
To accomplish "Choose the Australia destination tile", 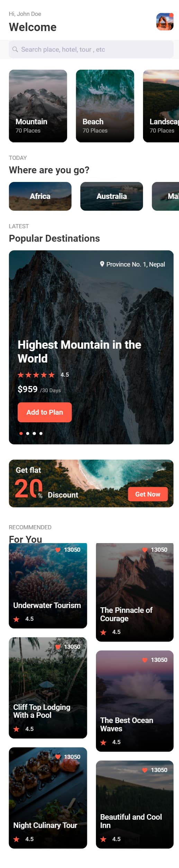I will (111, 196).
